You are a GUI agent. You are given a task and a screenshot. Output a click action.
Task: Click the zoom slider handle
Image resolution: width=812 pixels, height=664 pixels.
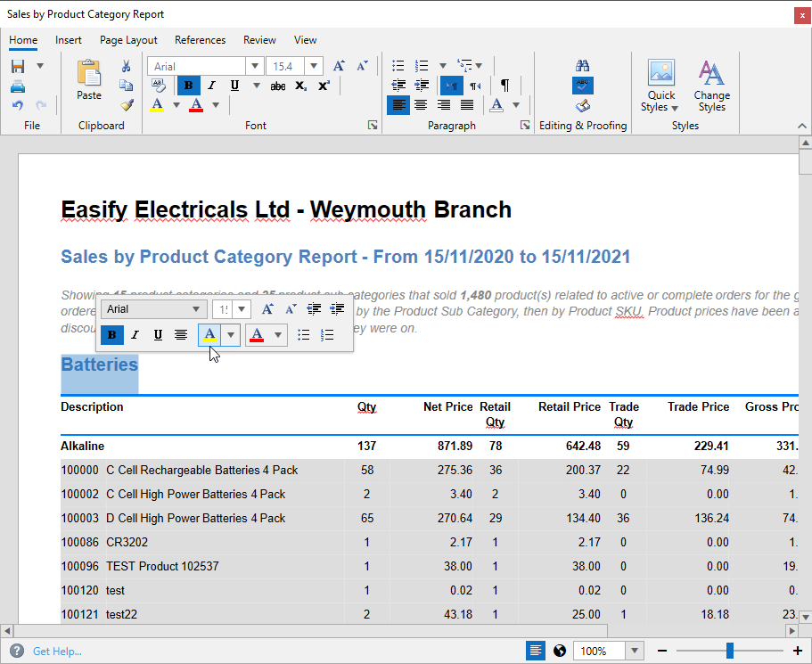[x=730, y=651]
